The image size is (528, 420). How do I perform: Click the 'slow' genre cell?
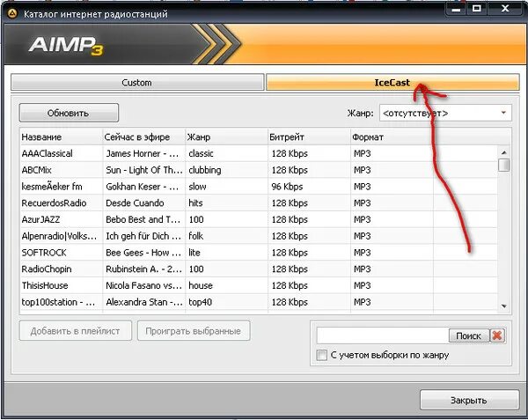pyautogui.click(x=227, y=187)
